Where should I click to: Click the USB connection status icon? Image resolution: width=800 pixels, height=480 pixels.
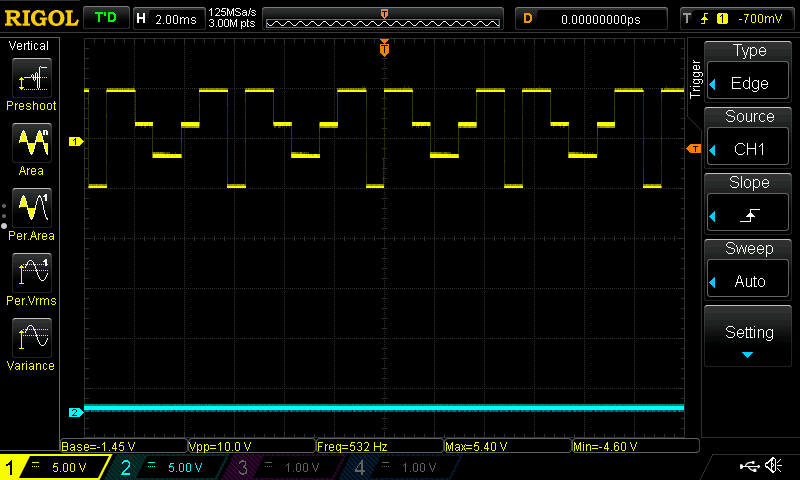tap(749, 465)
